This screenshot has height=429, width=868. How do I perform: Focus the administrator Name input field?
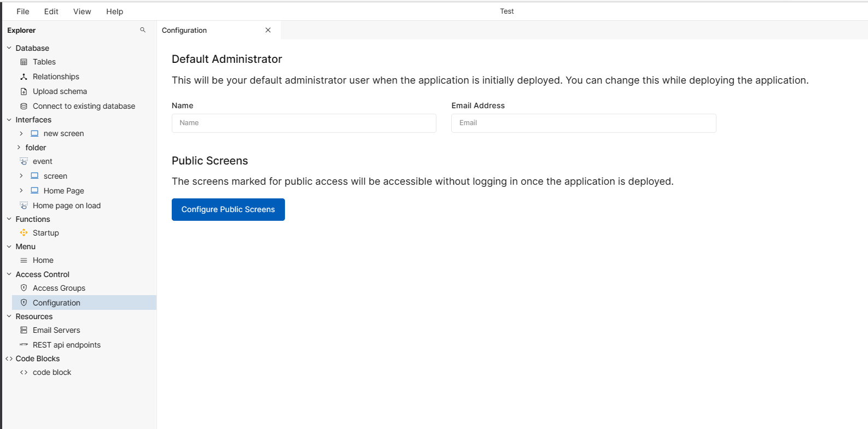304,123
